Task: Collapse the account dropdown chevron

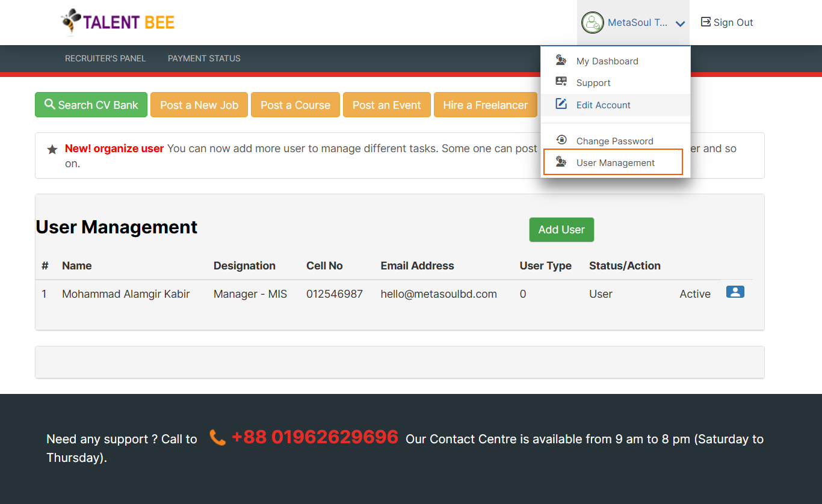Action: pyautogui.click(x=680, y=24)
